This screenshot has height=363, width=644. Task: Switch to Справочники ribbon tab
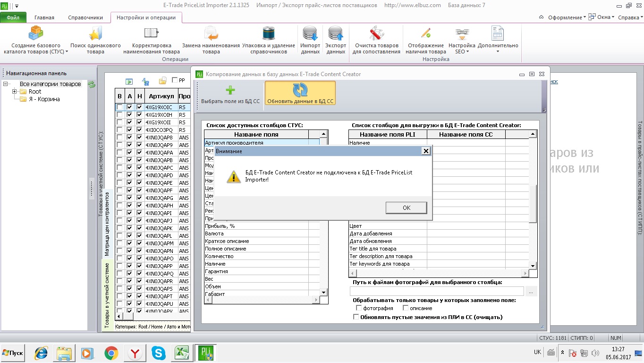pyautogui.click(x=85, y=17)
